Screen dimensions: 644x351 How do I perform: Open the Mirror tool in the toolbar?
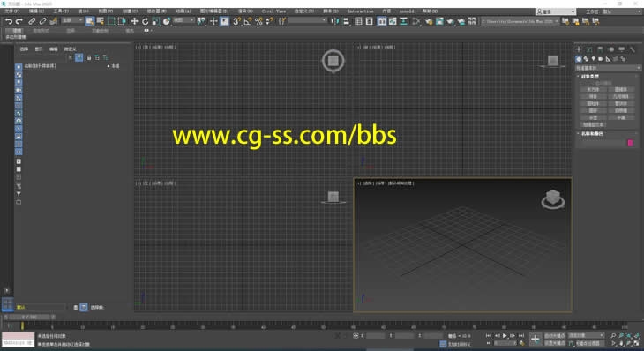pyautogui.click(x=335, y=21)
